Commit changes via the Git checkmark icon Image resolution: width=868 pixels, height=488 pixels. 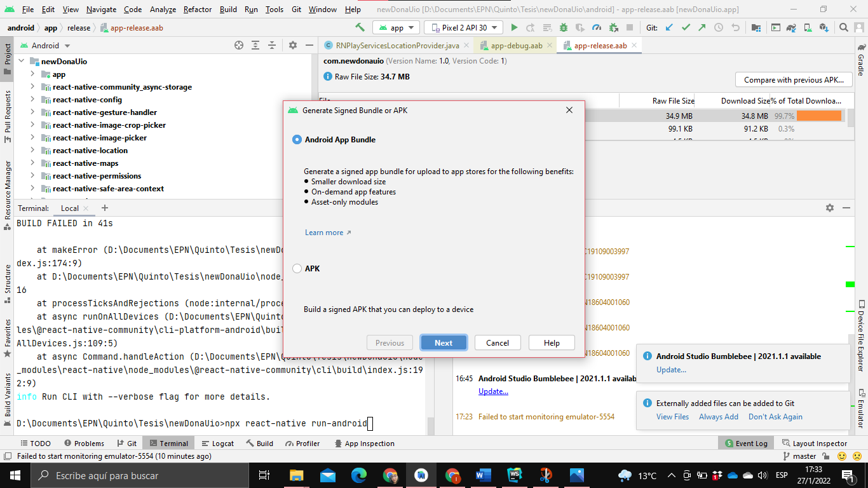pos(686,27)
